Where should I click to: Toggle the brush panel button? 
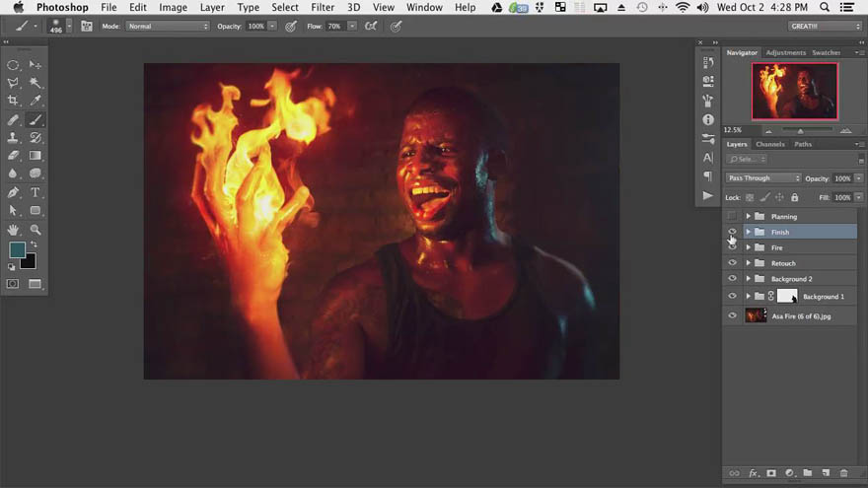87,26
